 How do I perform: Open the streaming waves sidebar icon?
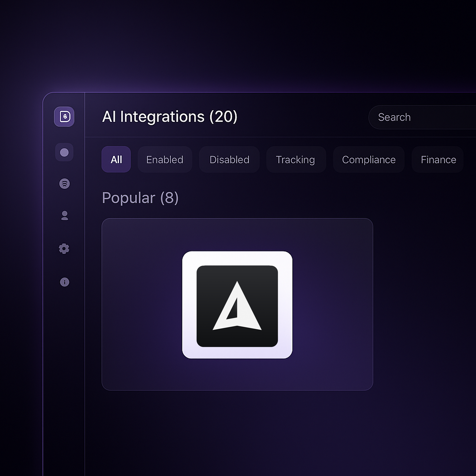(65, 184)
